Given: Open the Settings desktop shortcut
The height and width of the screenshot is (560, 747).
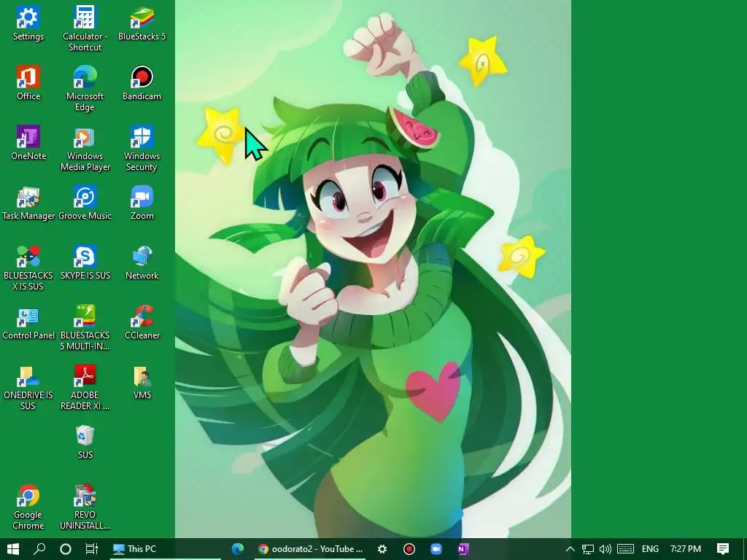Looking at the screenshot, I should tap(28, 24).
